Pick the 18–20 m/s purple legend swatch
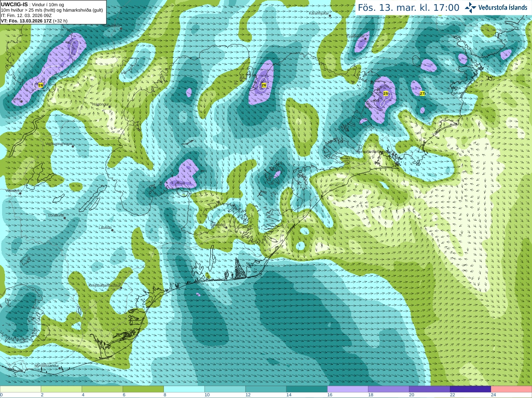532x398 pixels. click(389, 389)
